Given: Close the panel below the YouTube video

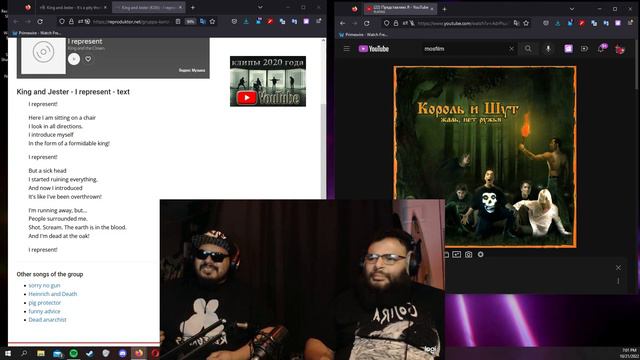Looking at the screenshot, I should [x=618, y=268].
